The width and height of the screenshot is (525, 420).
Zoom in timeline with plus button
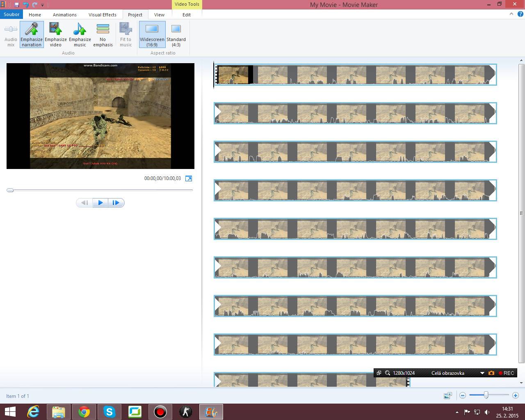pyautogui.click(x=516, y=395)
